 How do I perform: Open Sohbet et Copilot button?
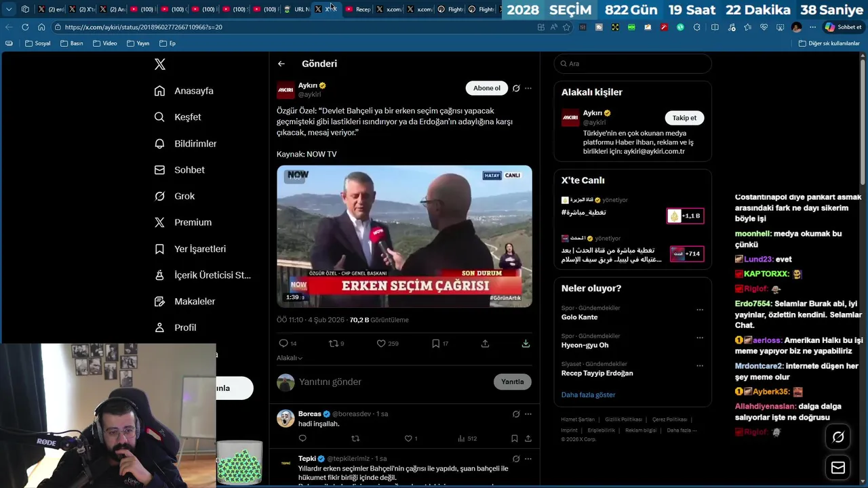[x=843, y=27]
